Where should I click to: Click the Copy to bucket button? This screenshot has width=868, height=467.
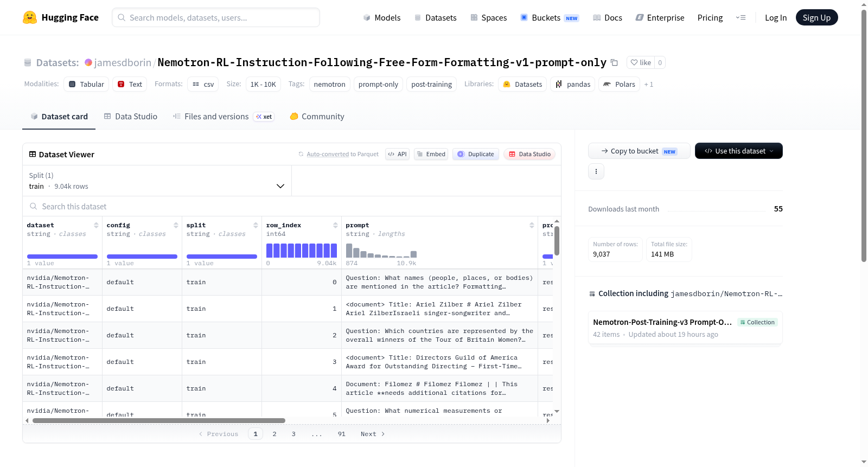[x=639, y=151]
